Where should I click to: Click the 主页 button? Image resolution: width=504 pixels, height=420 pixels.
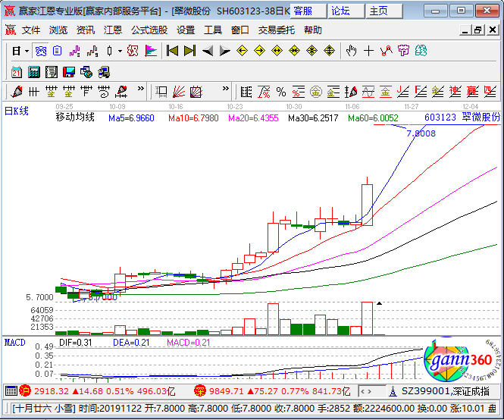coord(383,11)
